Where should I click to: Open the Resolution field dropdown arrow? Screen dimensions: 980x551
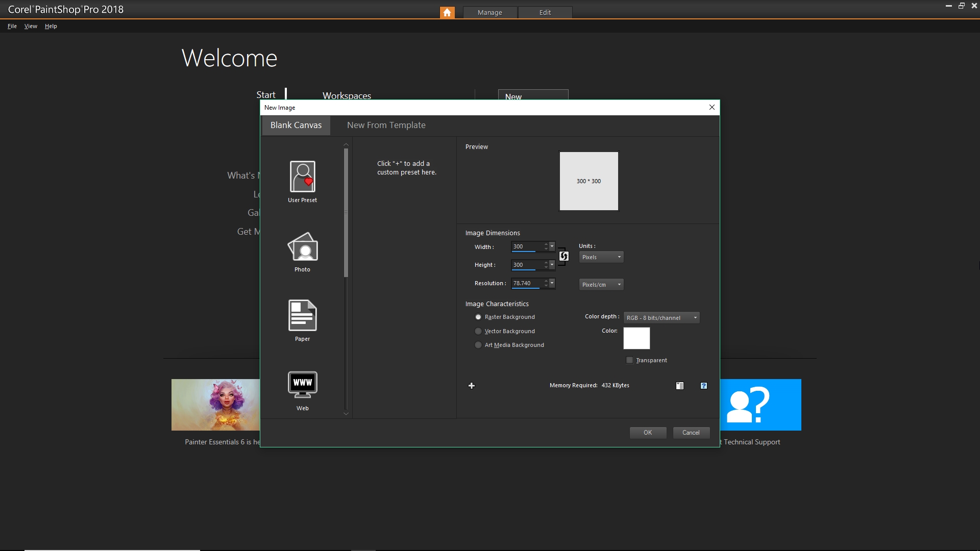(552, 283)
